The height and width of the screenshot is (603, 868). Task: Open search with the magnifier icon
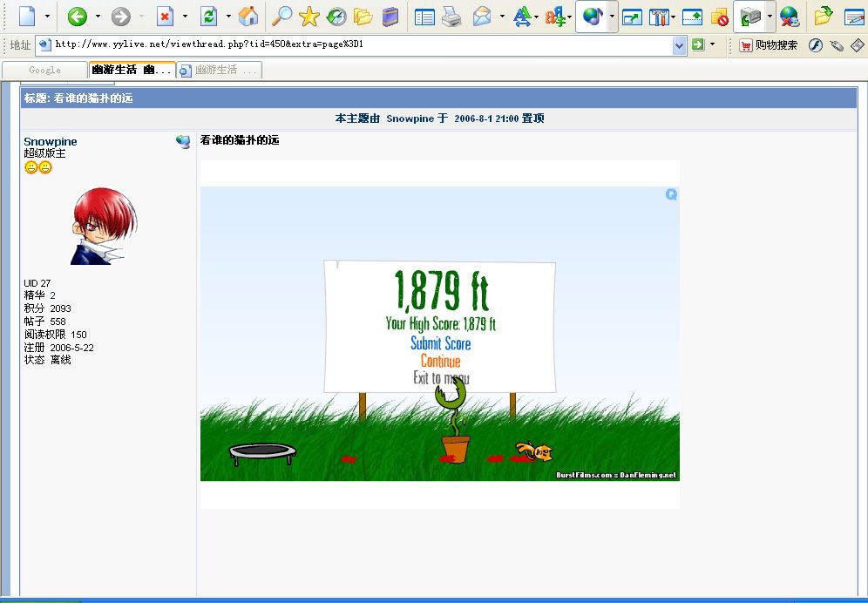tap(281, 17)
